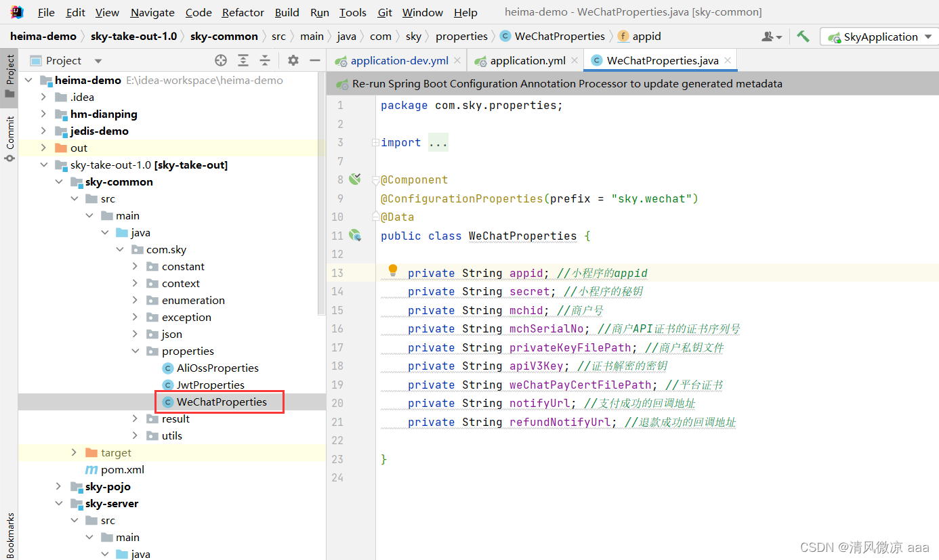Open the Commit tool window sidebar
Image resolution: width=939 pixels, height=560 pixels.
coord(9,139)
